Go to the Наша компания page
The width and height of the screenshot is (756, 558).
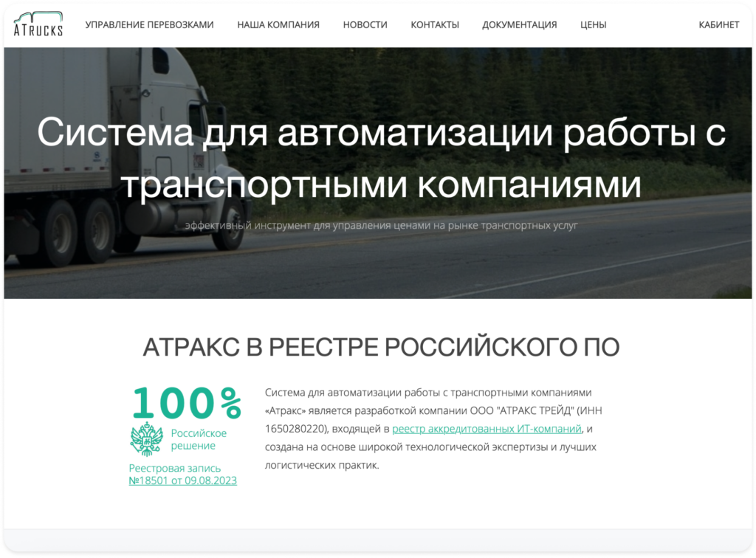tap(278, 24)
